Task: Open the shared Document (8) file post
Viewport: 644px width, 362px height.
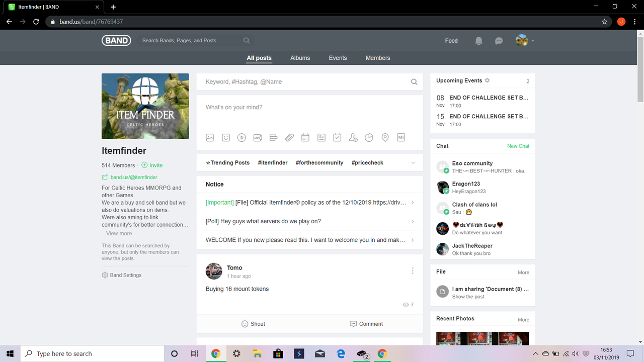Action: click(x=482, y=293)
